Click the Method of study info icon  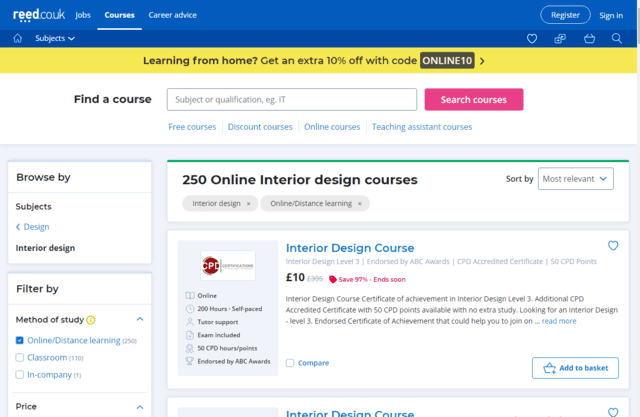tap(91, 320)
